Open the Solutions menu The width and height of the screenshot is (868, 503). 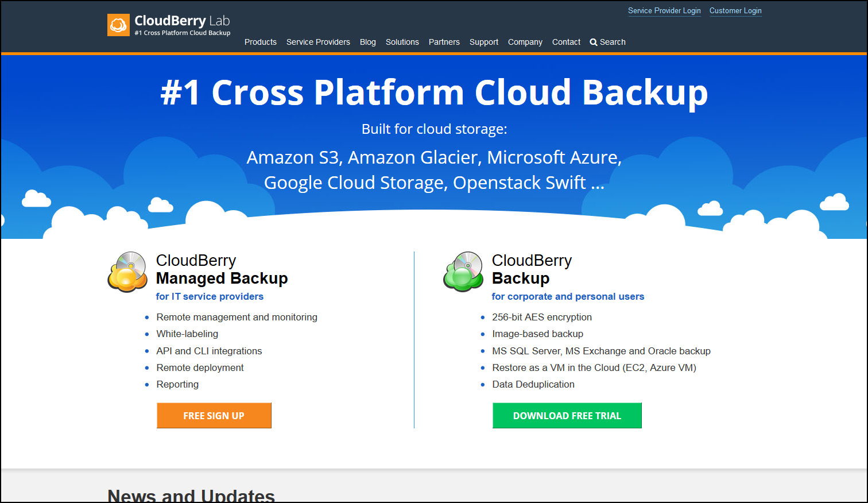[402, 42]
